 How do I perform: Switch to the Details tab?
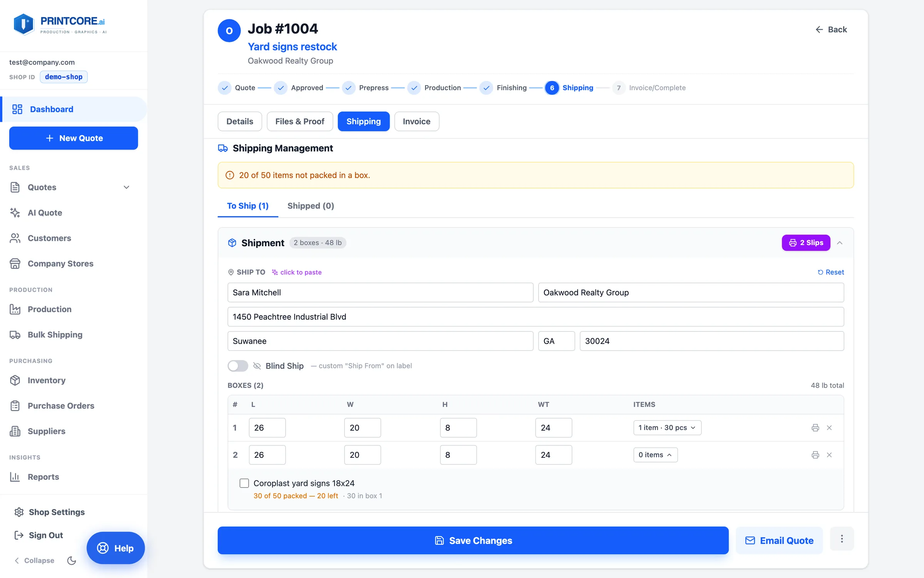tap(239, 121)
